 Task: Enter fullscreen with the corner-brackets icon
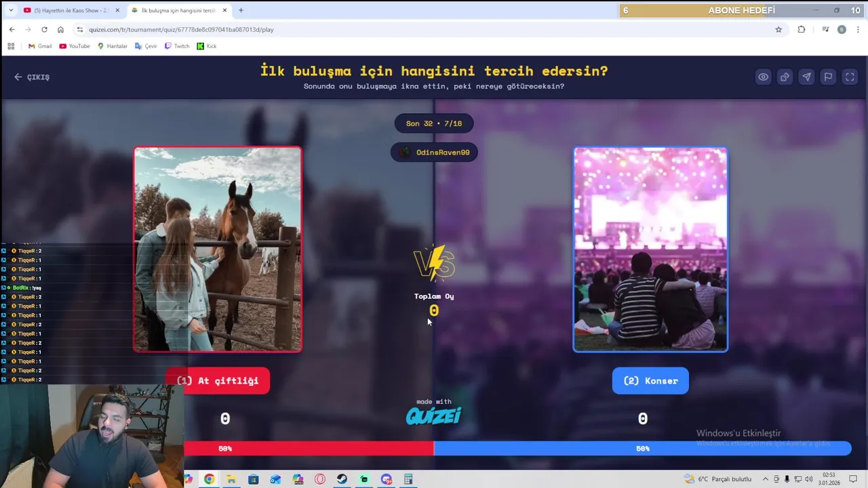[850, 77]
